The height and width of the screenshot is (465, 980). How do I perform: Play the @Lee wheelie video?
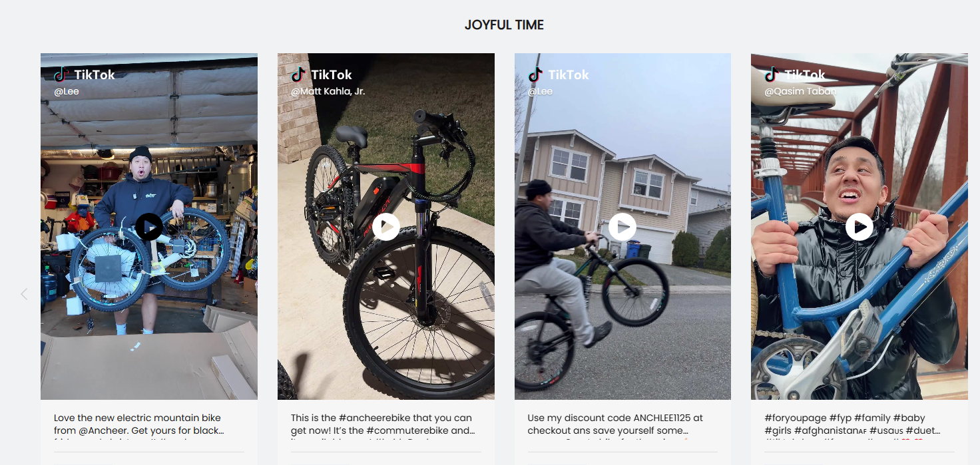click(622, 227)
